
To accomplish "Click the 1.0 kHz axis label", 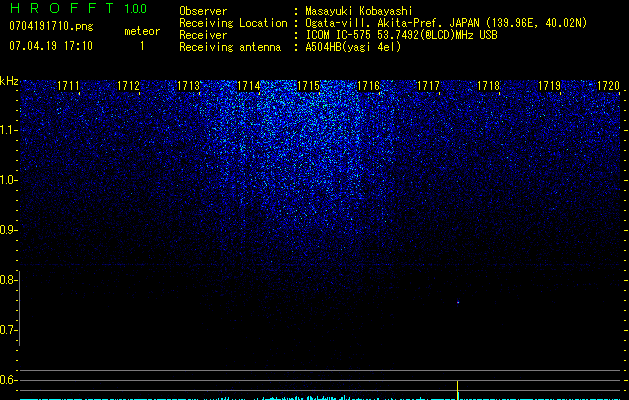I will pyautogui.click(x=7, y=180).
